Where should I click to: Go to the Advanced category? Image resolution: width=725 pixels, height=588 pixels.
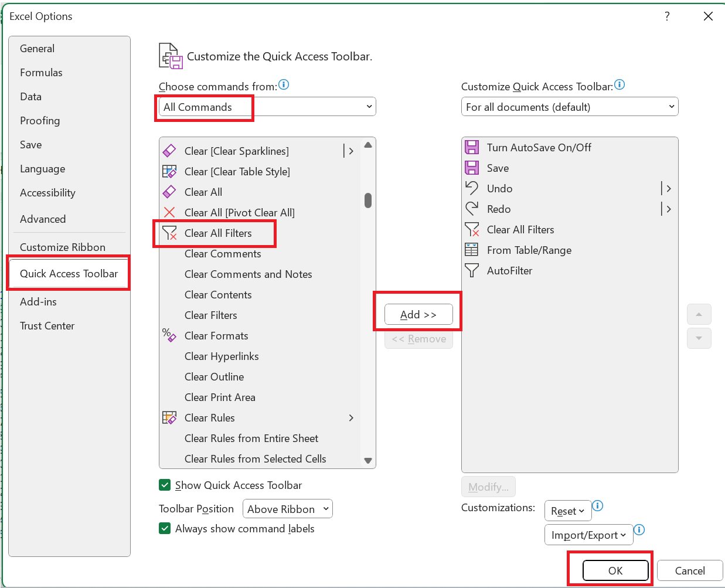click(x=70, y=219)
